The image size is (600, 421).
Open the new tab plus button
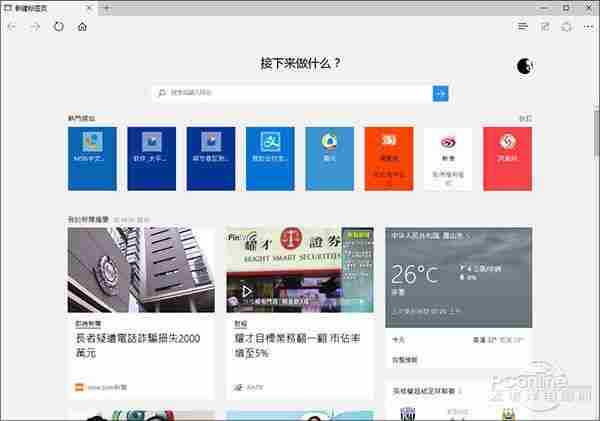106,8
